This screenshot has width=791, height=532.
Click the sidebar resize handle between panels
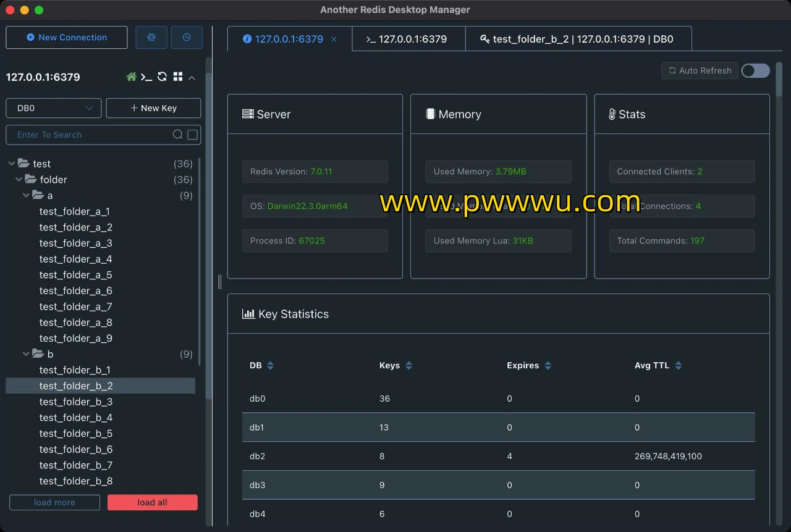point(219,282)
